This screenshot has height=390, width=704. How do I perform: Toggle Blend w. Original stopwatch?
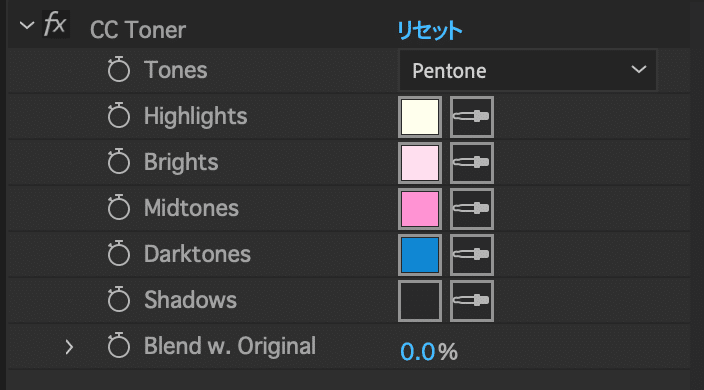point(119,346)
